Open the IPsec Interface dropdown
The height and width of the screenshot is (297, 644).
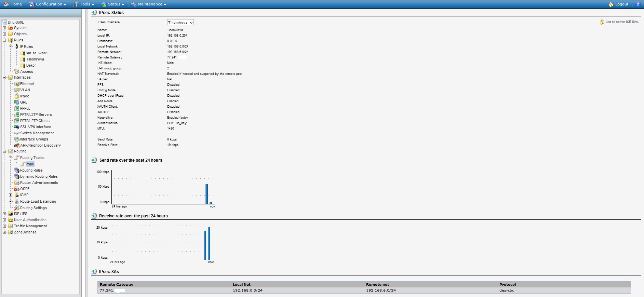point(180,22)
